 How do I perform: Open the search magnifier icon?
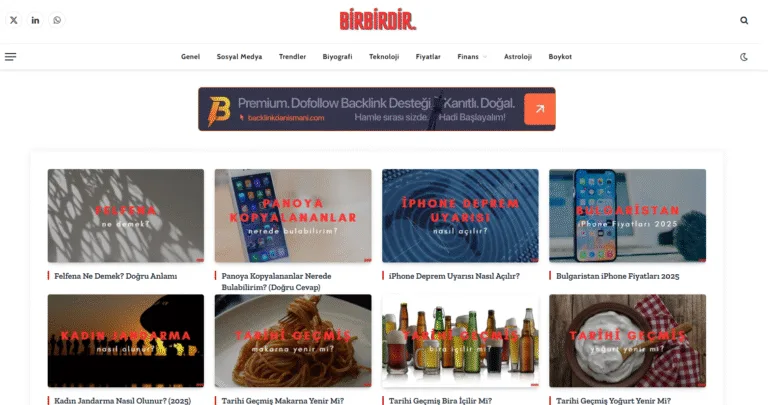coord(744,21)
